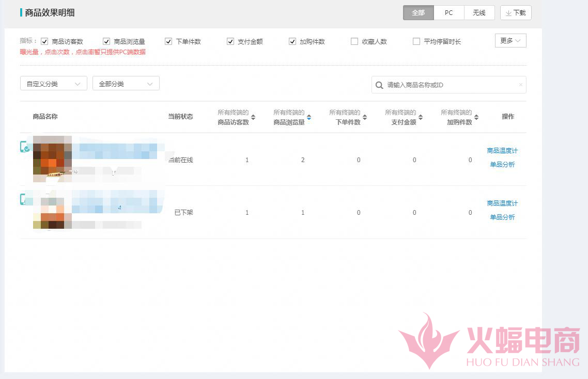588x379 pixels.
Task: Clear search box with x icon
Action: 520,85
